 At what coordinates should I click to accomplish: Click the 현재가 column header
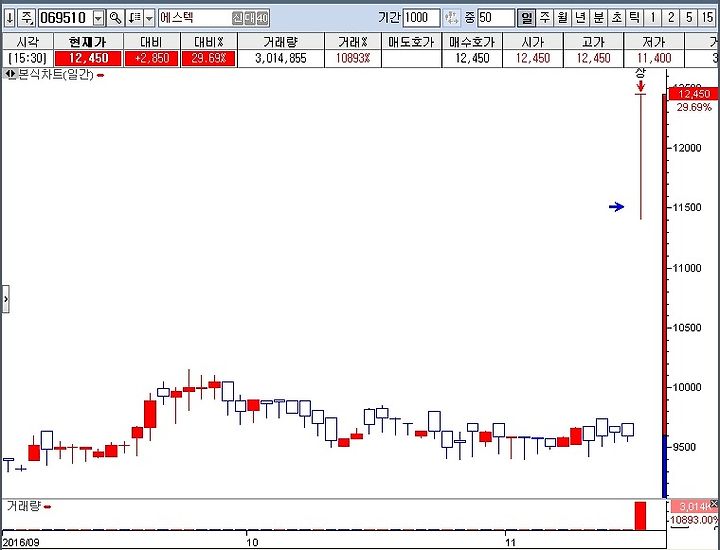tap(88, 42)
